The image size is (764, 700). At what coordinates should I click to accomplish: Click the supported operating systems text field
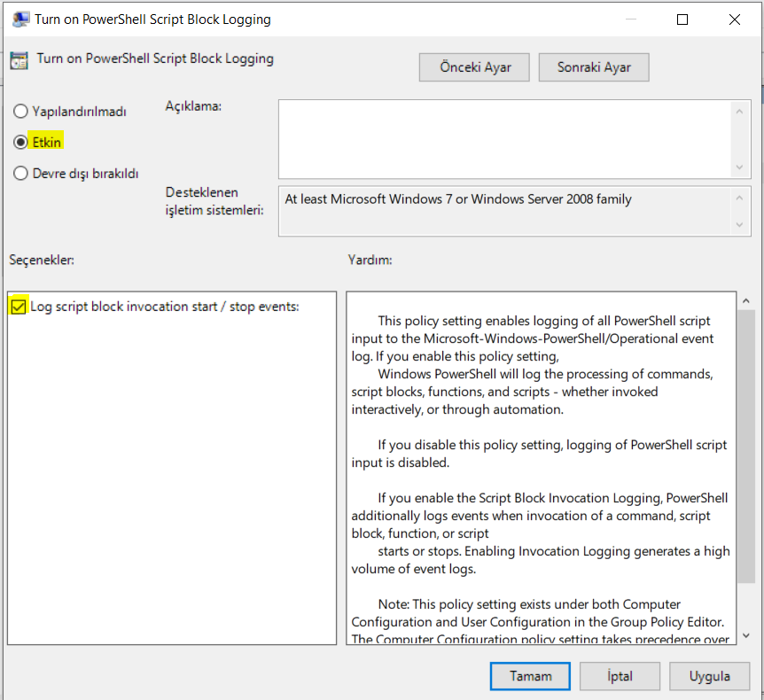point(505,211)
